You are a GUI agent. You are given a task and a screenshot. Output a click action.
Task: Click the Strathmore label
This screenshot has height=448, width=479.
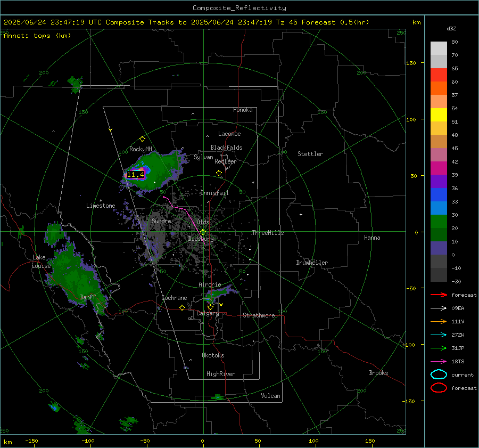259,315
